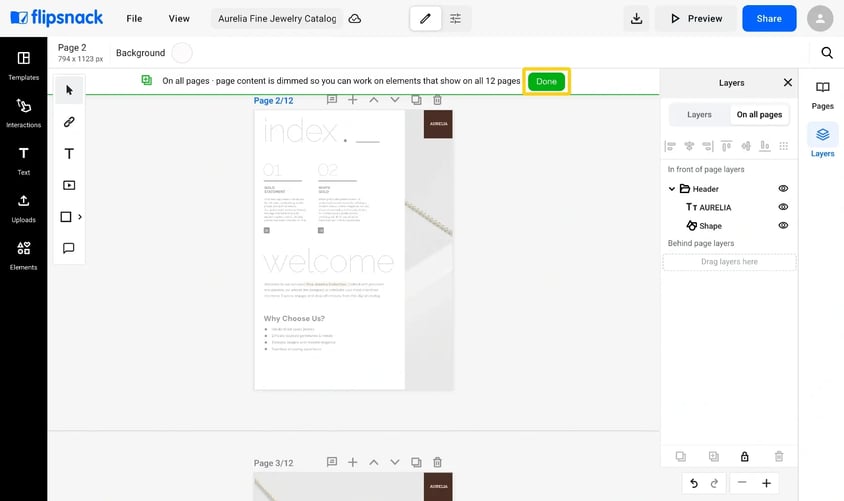
Task: Select the link tool
Action: (69, 122)
